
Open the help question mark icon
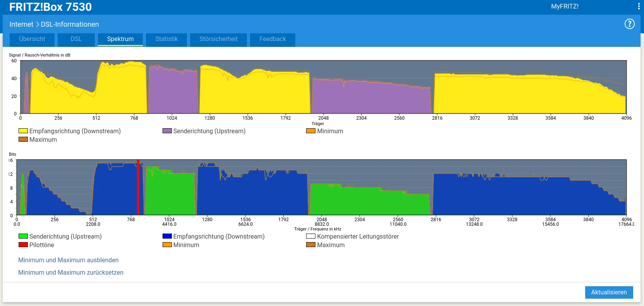coord(629,24)
